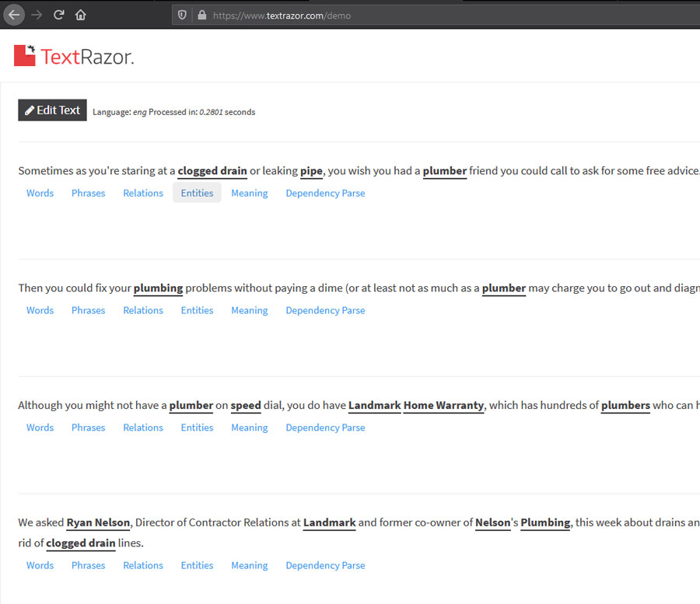Click the 'speed' entity in third sentence

pos(245,405)
